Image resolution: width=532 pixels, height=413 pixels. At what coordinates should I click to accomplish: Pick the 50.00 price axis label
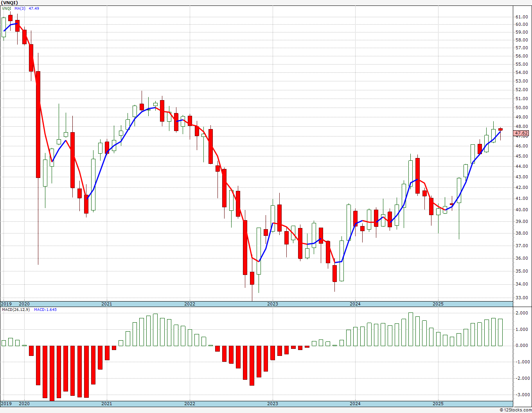(x=522, y=108)
